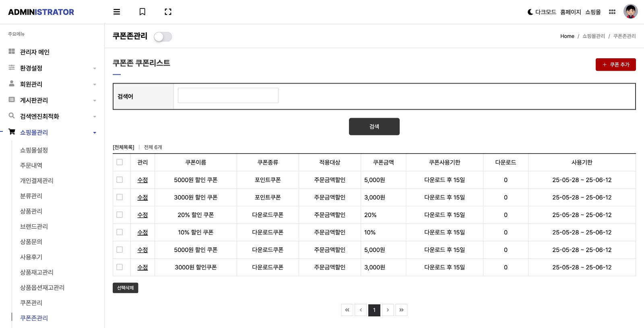Open 상품관리 in the sidebar
This screenshot has width=644, height=328.
click(x=31, y=211)
